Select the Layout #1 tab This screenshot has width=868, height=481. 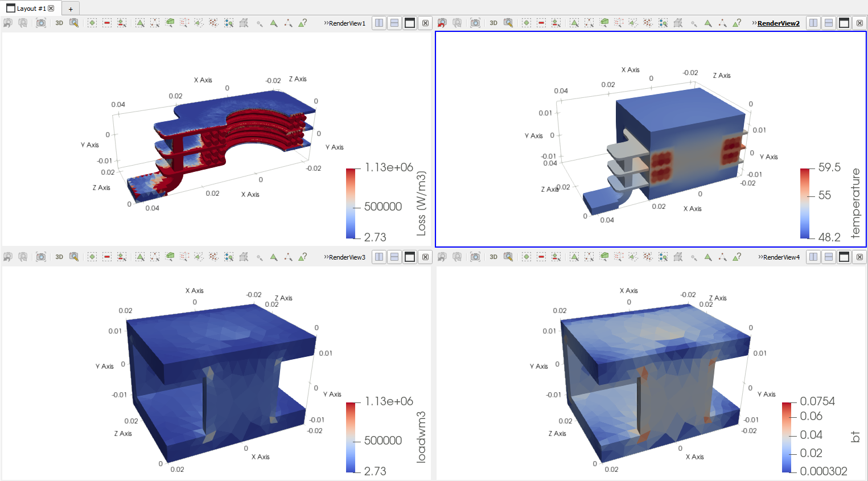pos(30,9)
